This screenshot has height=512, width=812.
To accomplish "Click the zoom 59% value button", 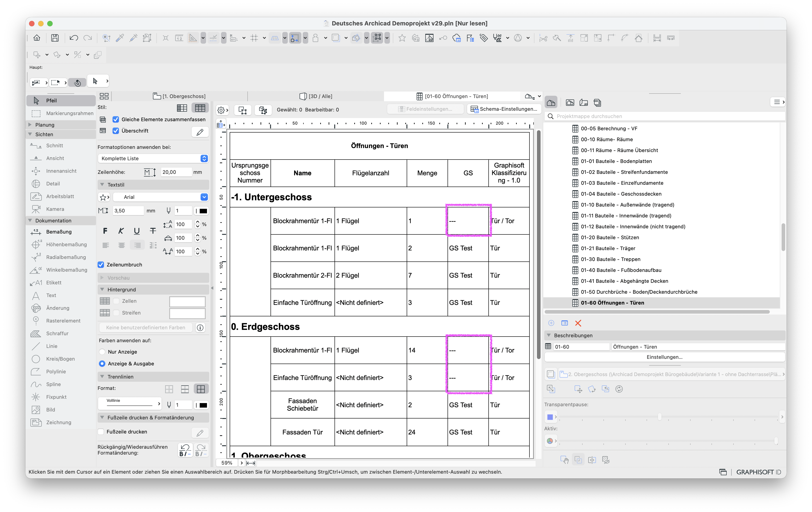I will click(x=227, y=463).
